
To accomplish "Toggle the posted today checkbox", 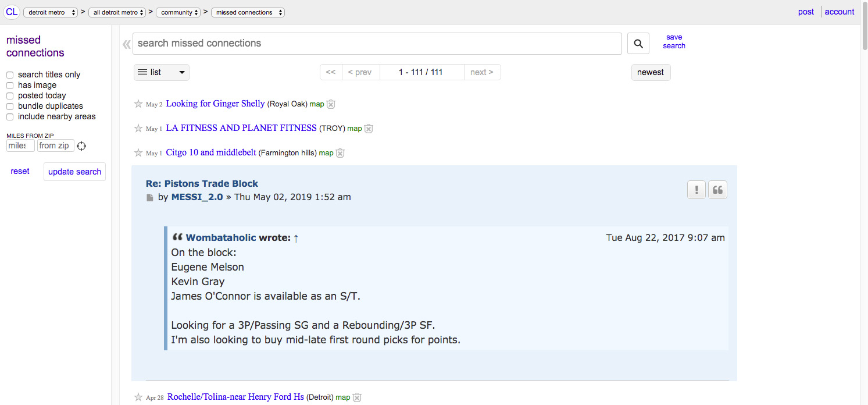I will (10, 96).
